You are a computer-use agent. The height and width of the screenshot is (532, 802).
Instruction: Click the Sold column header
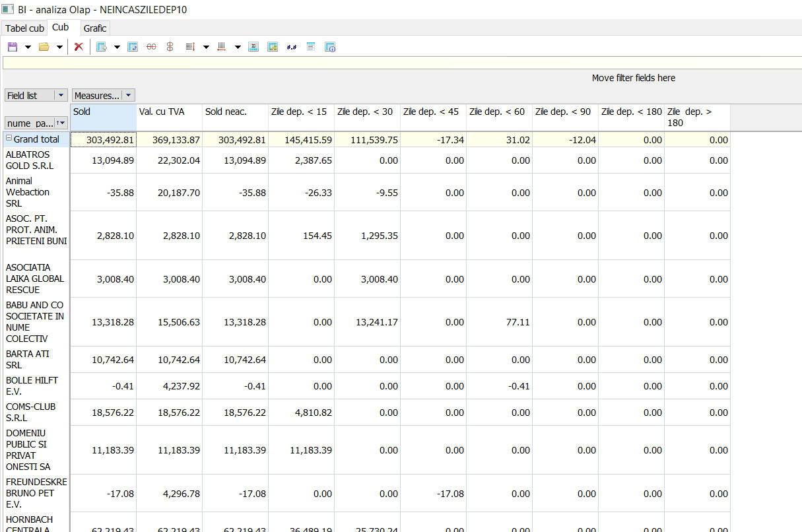coord(103,117)
